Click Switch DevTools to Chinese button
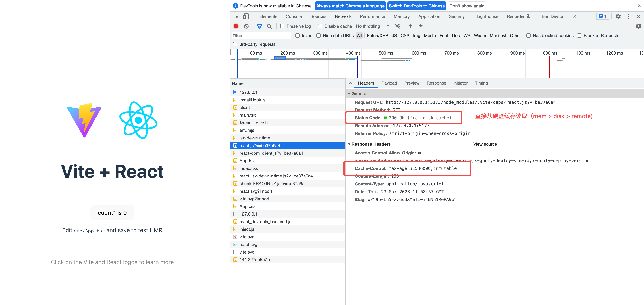Image resolution: width=644 pixels, height=305 pixels. tap(417, 6)
